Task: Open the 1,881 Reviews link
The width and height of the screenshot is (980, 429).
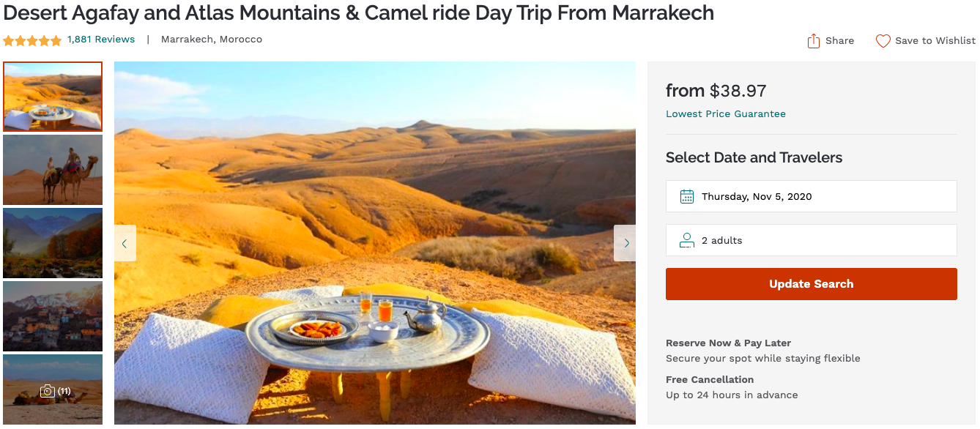Action: [101, 40]
